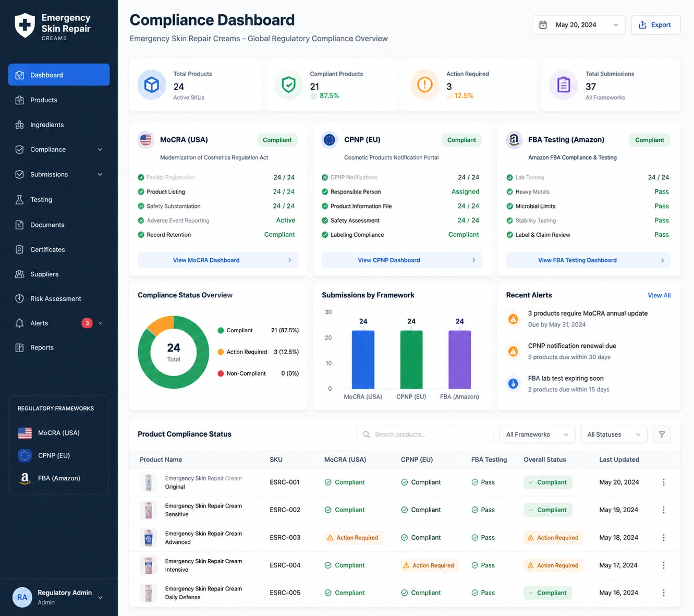Viewport: 694px width, 616px height.
Task: Expand the Compliance sidebar submenu
Action: point(100,150)
